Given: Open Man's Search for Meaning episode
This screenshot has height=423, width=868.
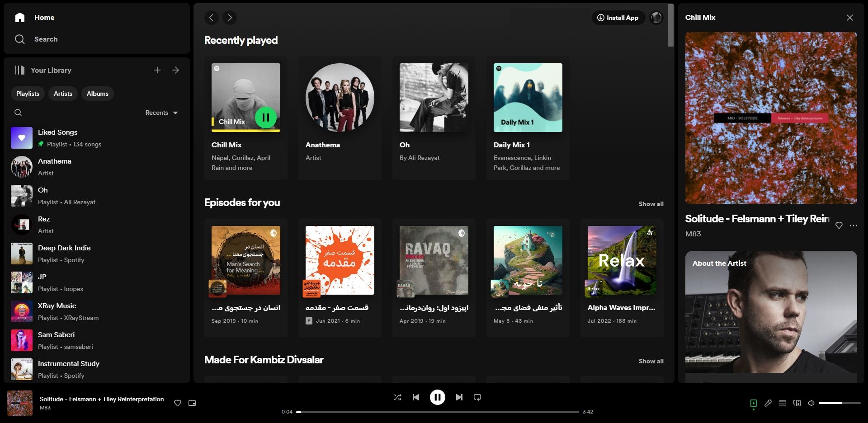Looking at the screenshot, I should click(x=246, y=278).
